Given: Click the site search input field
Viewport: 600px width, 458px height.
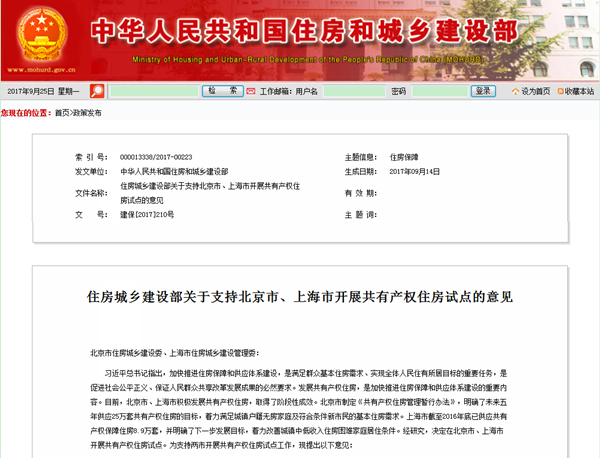Looking at the screenshot, I should pos(154,91).
